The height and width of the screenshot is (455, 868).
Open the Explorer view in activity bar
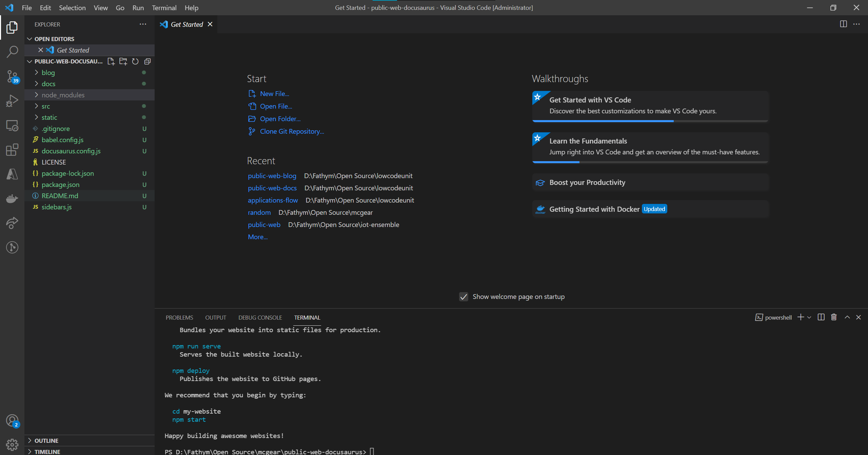coord(12,27)
